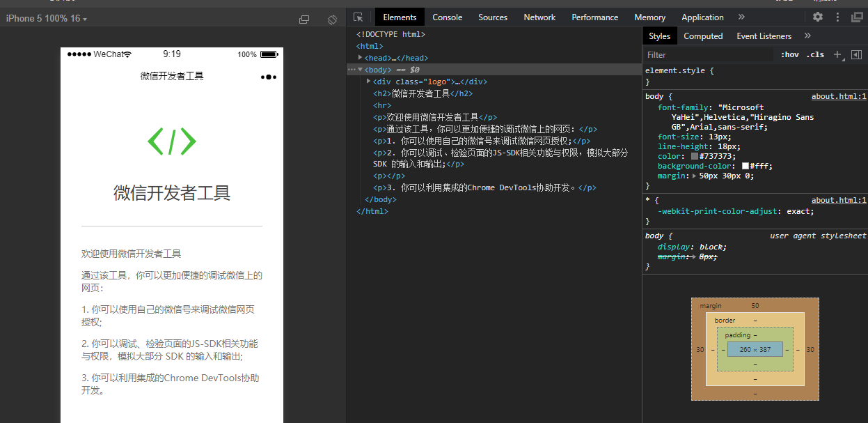
Task: Select the Event Listeners tab
Action: click(764, 36)
